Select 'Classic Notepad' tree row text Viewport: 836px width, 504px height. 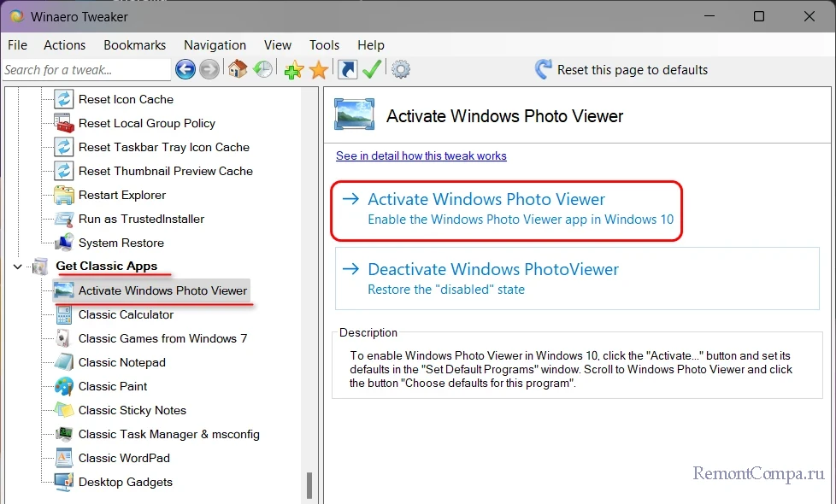coord(122,362)
